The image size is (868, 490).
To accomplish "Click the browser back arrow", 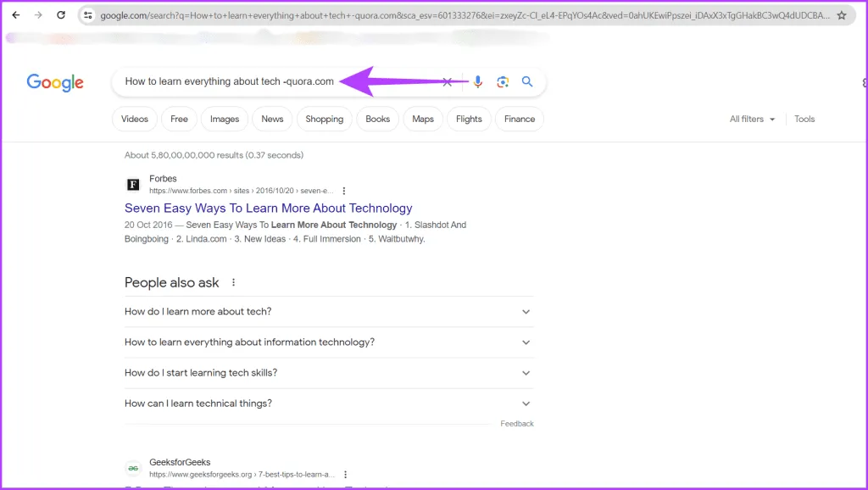I will tap(15, 15).
